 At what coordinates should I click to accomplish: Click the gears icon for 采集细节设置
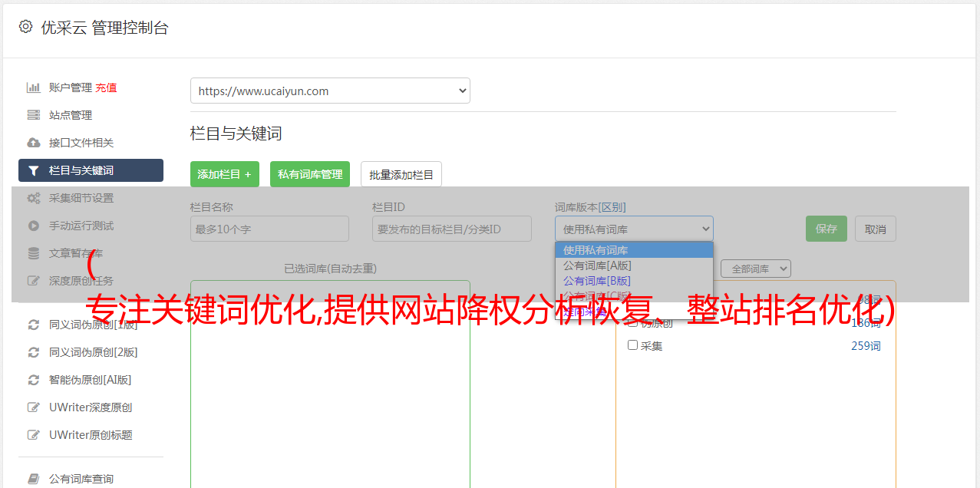coord(34,198)
